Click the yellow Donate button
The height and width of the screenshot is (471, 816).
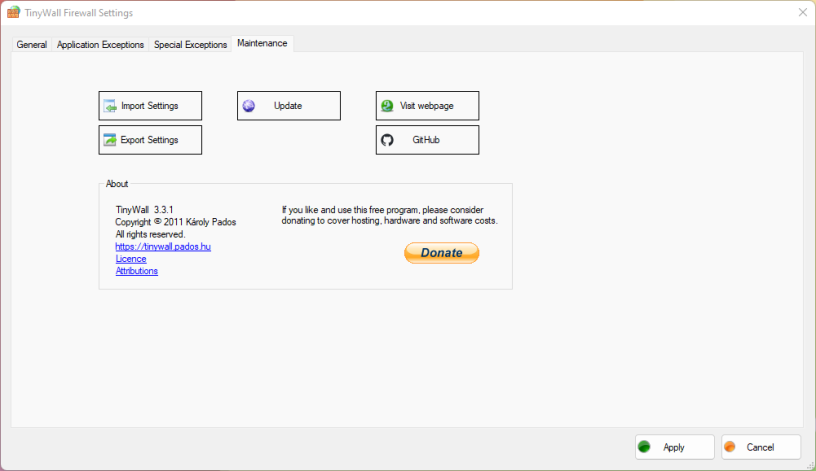(x=441, y=253)
